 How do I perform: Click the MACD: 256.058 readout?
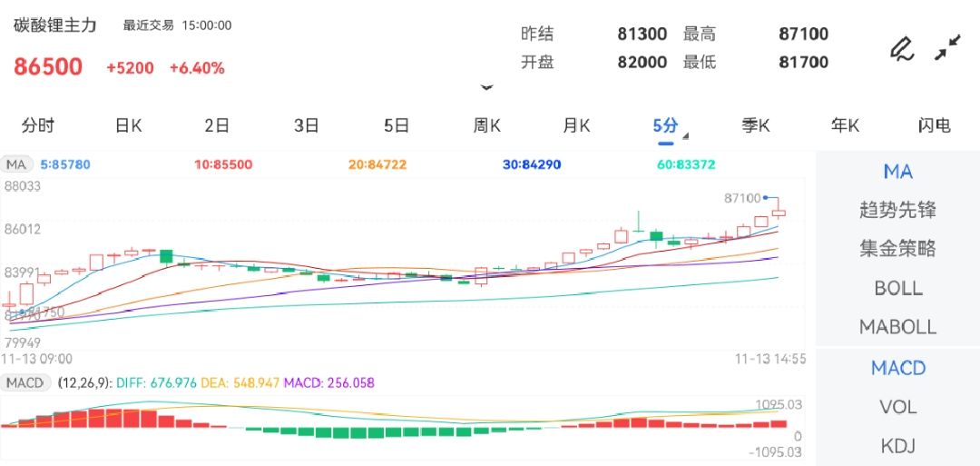click(x=329, y=382)
